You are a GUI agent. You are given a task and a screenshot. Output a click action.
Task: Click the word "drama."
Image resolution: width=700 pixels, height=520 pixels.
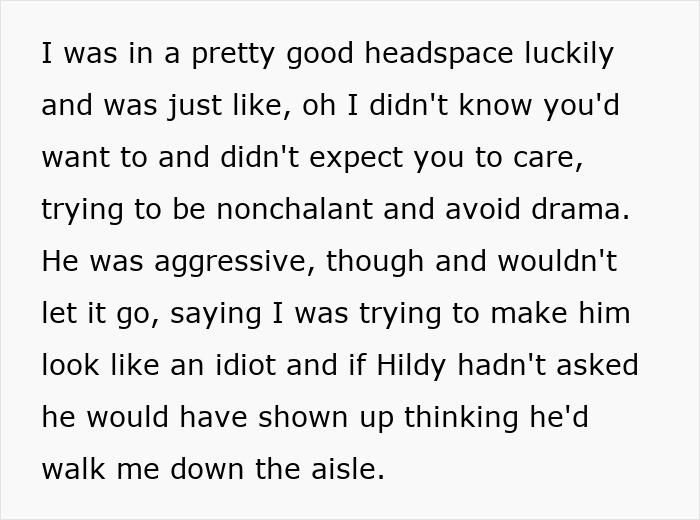tap(580, 208)
